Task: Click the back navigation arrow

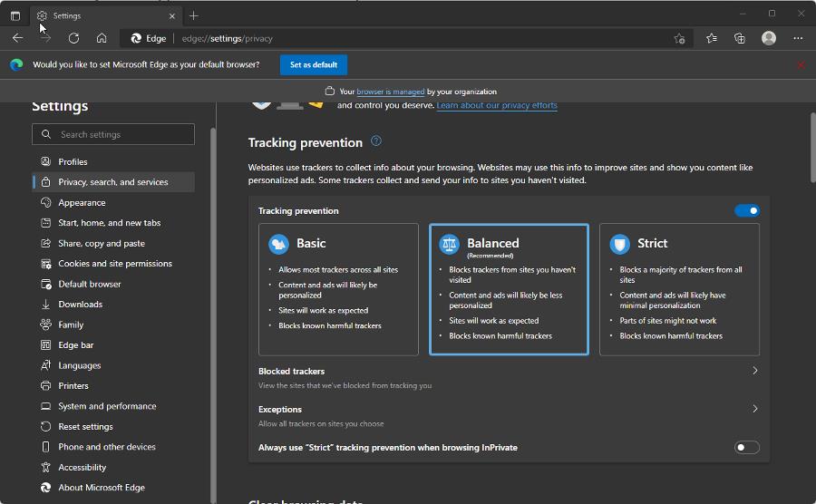Action: point(18,38)
